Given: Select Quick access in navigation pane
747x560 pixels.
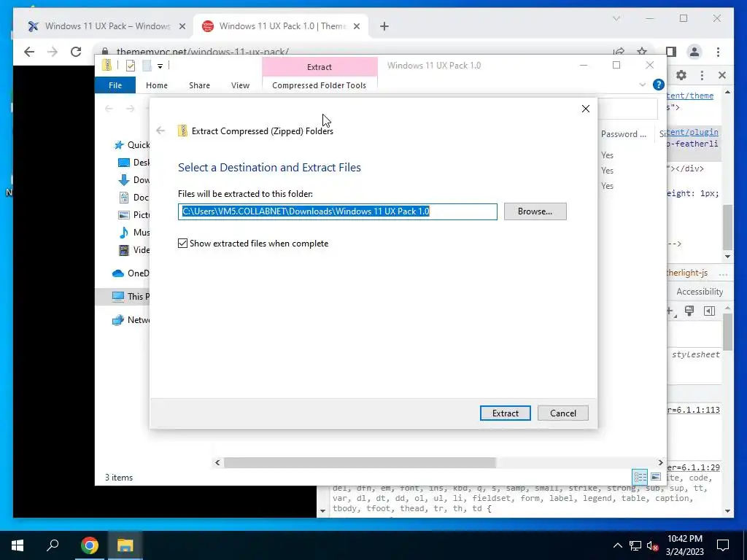Looking at the screenshot, I should pos(132,145).
